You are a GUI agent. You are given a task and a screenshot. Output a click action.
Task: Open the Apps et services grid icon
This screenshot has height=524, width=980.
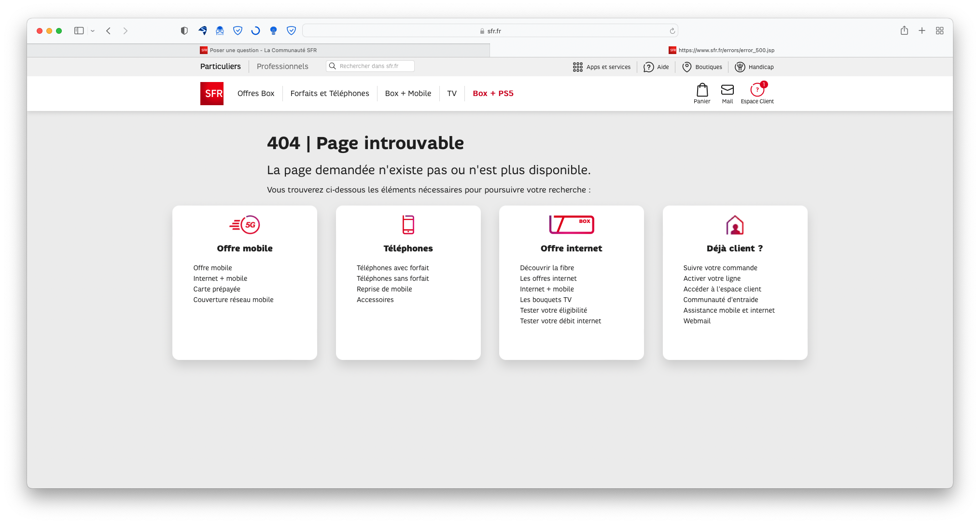(x=577, y=67)
